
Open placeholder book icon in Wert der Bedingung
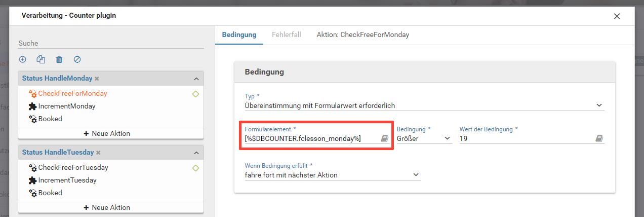click(599, 138)
